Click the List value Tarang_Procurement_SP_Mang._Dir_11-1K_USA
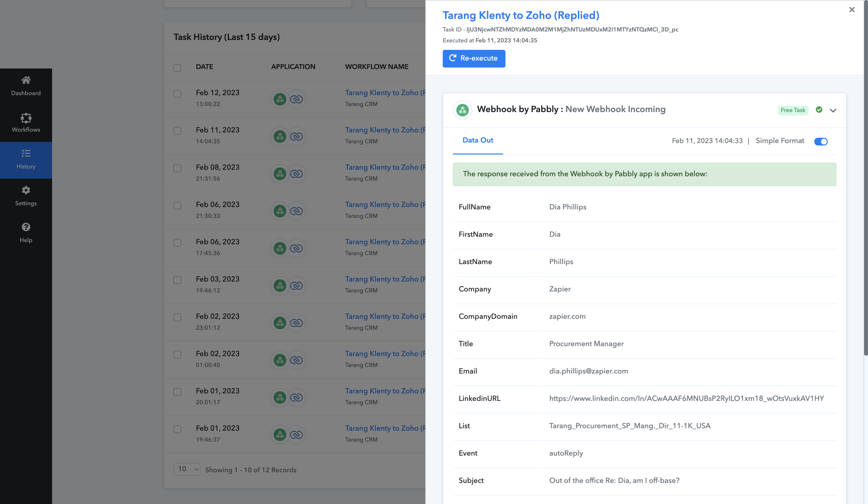This screenshot has height=504, width=868. tap(630, 426)
